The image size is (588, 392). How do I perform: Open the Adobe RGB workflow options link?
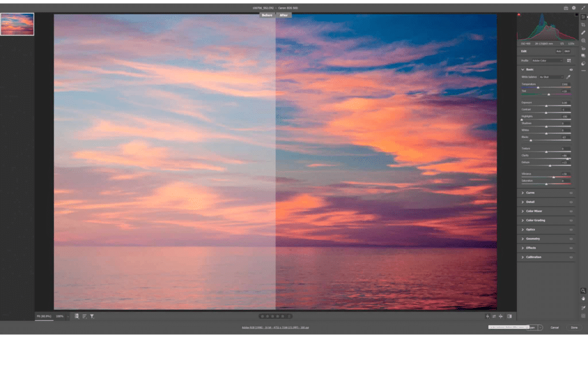[274, 327]
